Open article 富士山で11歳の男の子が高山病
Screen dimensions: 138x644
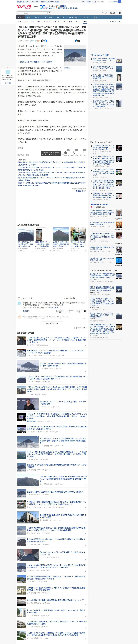(x=63, y=365)
